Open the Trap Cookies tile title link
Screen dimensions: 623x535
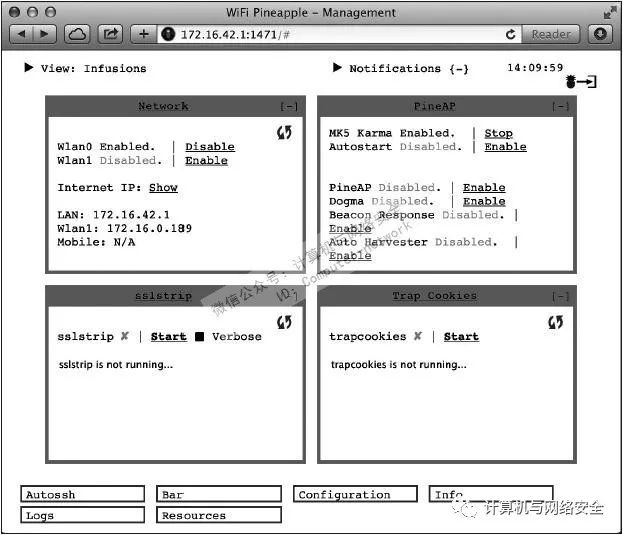(435, 296)
